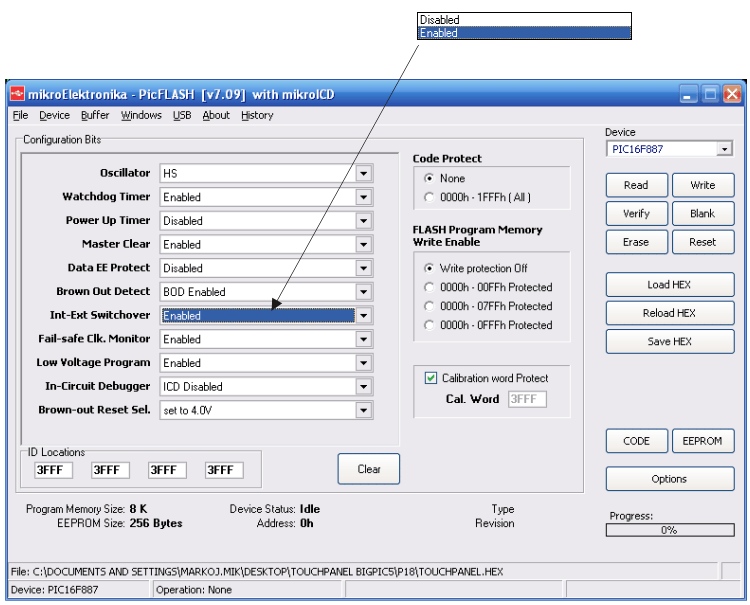Click the EEPROM Size 256 Bytes value
The image size is (750, 605).
(x=156, y=523)
